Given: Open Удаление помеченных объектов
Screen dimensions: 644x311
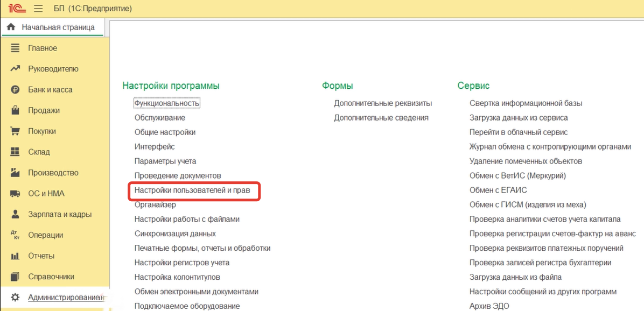Looking at the screenshot, I should click(x=526, y=161).
